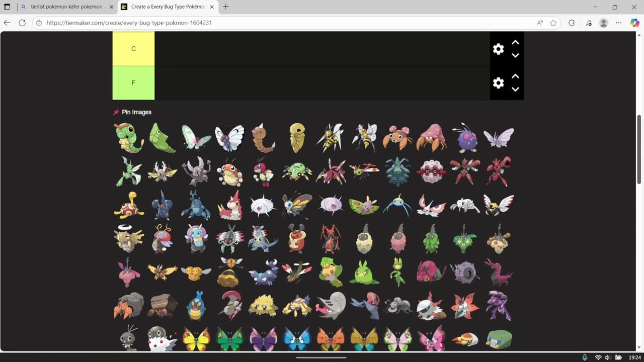The width and height of the screenshot is (644, 362).
Task: Open favorites list icon
Action: (x=589, y=23)
